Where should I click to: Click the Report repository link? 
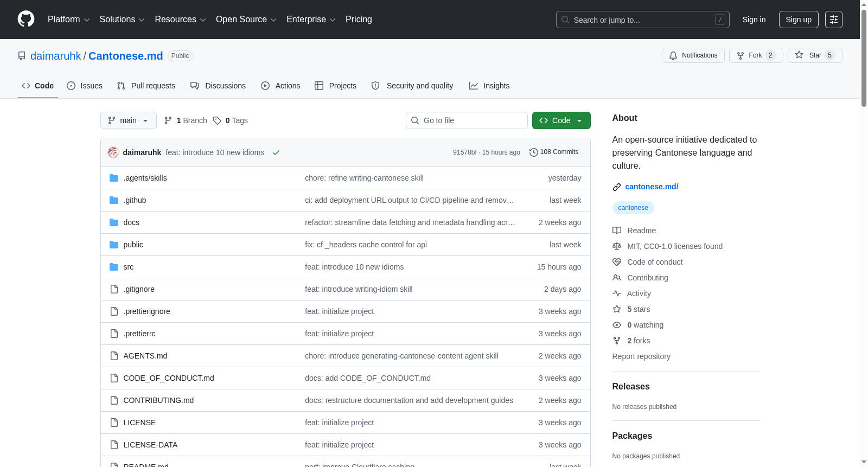pos(641,356)
